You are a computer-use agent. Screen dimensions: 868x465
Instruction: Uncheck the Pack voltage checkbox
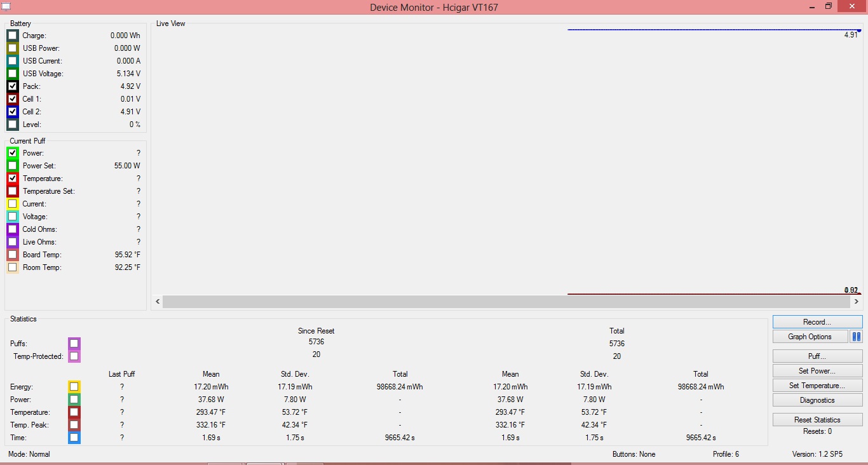[x=13, y=86]
